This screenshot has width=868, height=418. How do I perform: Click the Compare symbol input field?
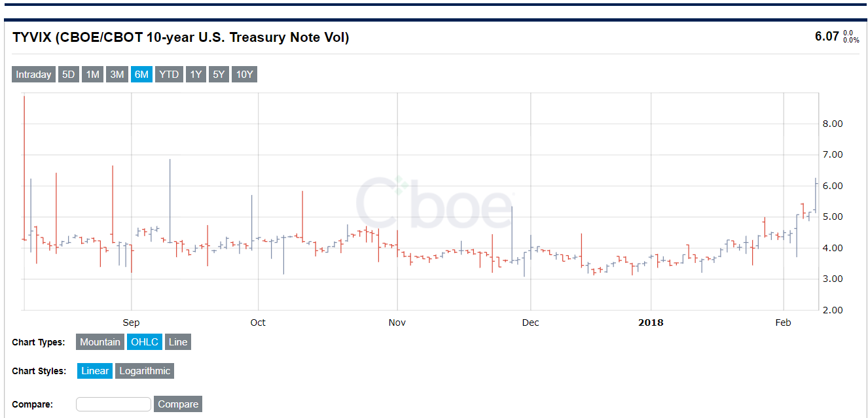(x=113, y=404)
